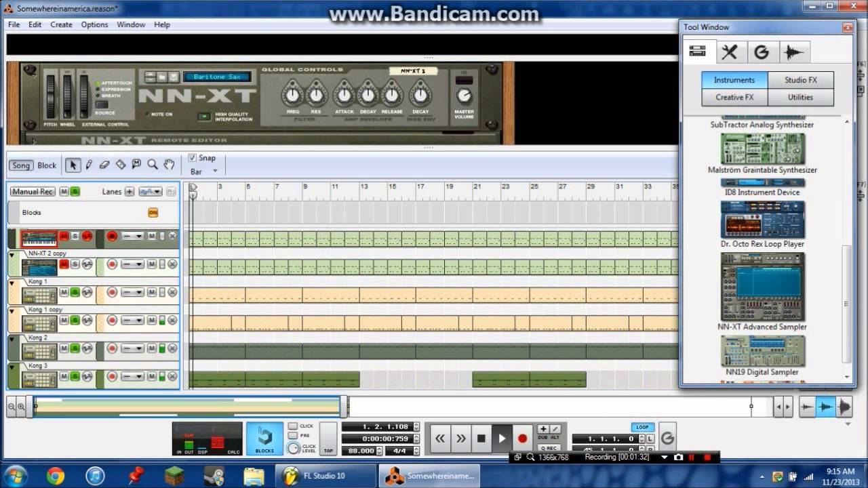Toggle High Quality Interpolation on NN-XT
The width and height of the screenshot is (868, 488).
click(x=203, y=117)
